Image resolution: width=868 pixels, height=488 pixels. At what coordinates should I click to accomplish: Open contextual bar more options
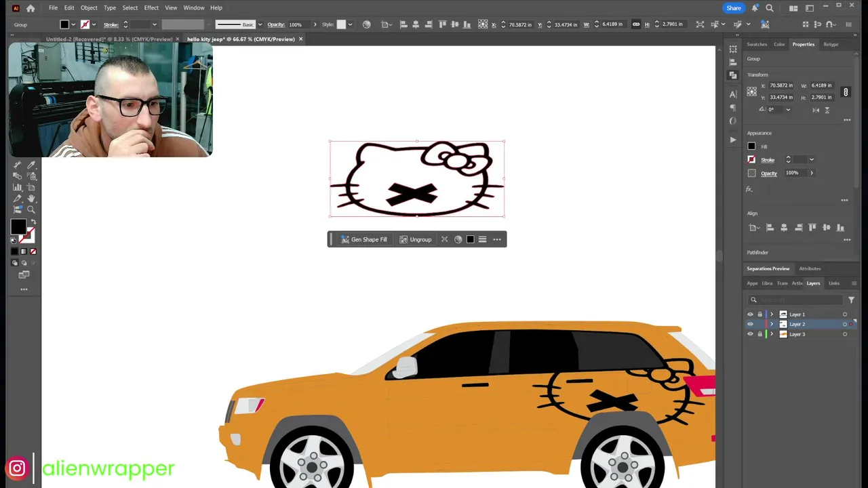pyautogui.click(x=497, y=239)
